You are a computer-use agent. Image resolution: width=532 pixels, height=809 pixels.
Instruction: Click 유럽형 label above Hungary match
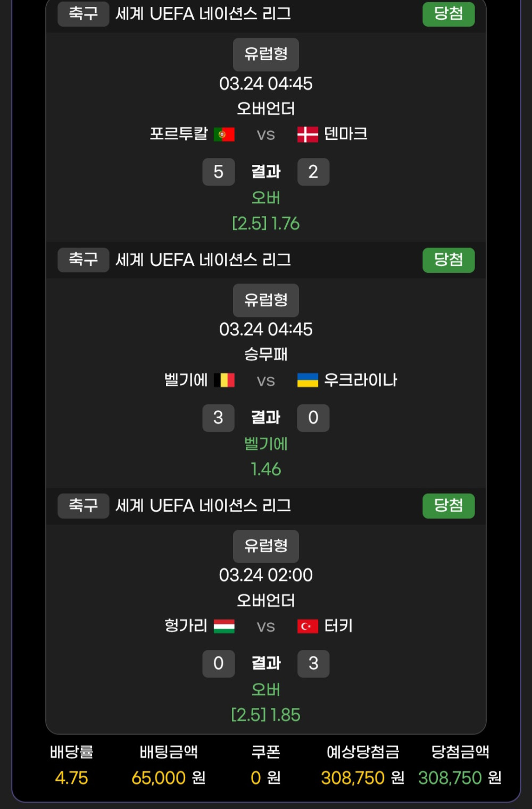pyautogui.click(x=266, y=546)
